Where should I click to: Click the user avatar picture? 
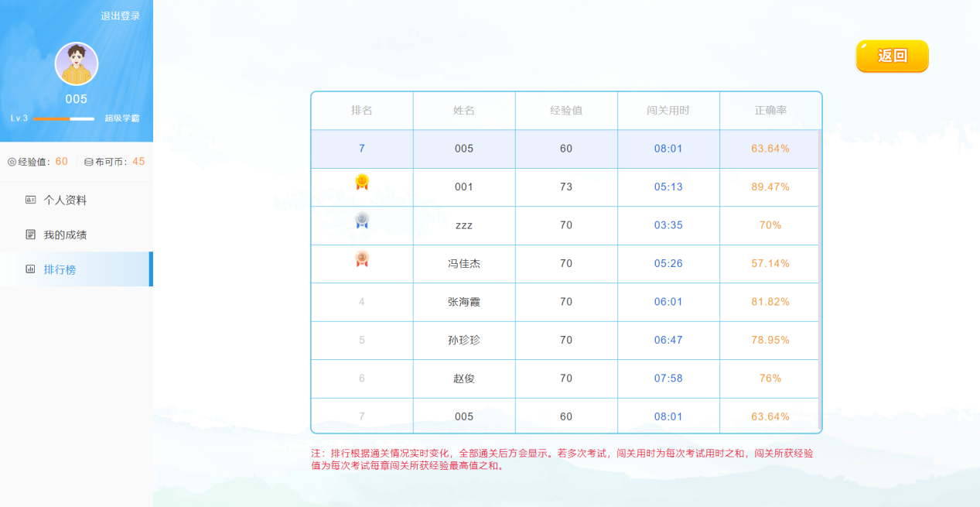pos(77,63)
